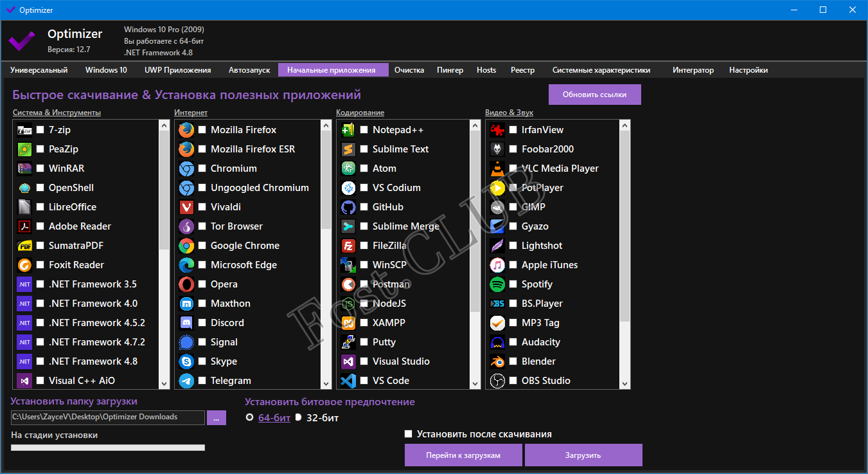868x474 pixels.
Task: Click the Spotify icon
Action: (497, 284)
